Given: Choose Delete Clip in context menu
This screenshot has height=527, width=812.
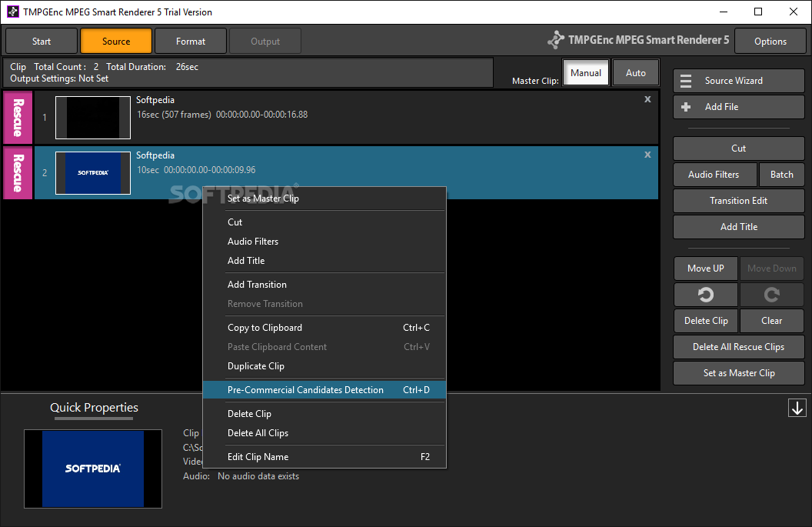Looking at the screenshot, I should click(x=324, y=413).
